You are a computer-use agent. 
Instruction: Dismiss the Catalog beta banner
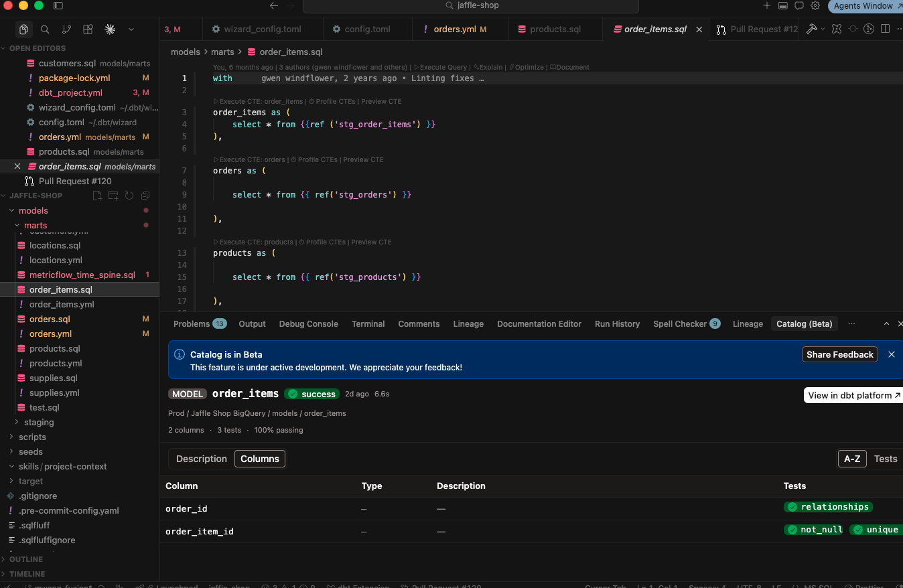point(892,354)
